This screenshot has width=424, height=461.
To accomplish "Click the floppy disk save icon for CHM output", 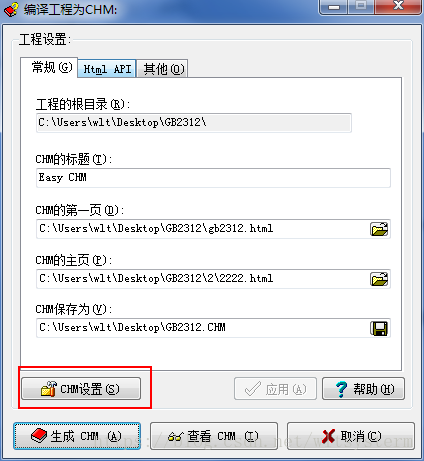I will click(379, 328).
